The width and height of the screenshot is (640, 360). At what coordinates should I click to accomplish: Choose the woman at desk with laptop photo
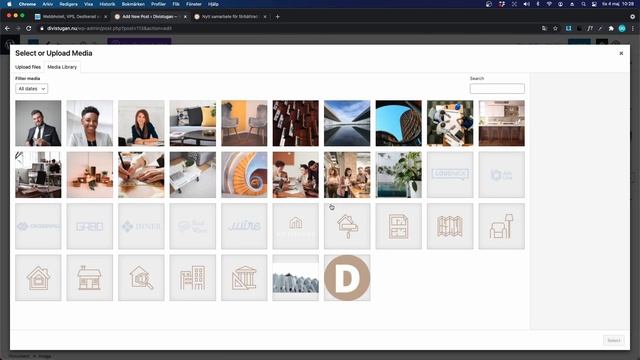[141, 123]
